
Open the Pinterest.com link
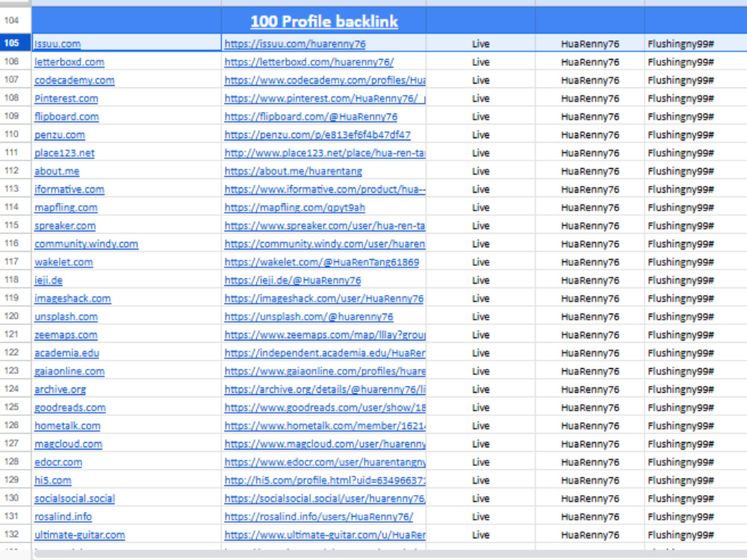66,99
